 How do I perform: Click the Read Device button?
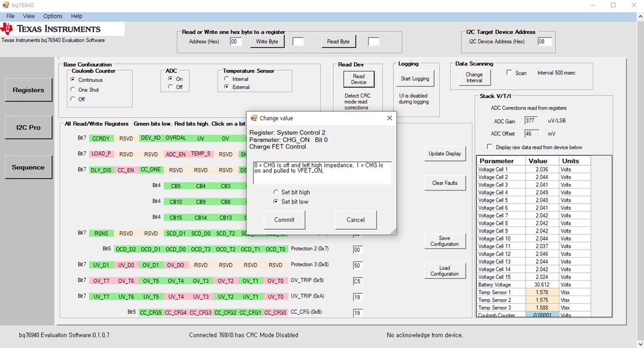359,79
